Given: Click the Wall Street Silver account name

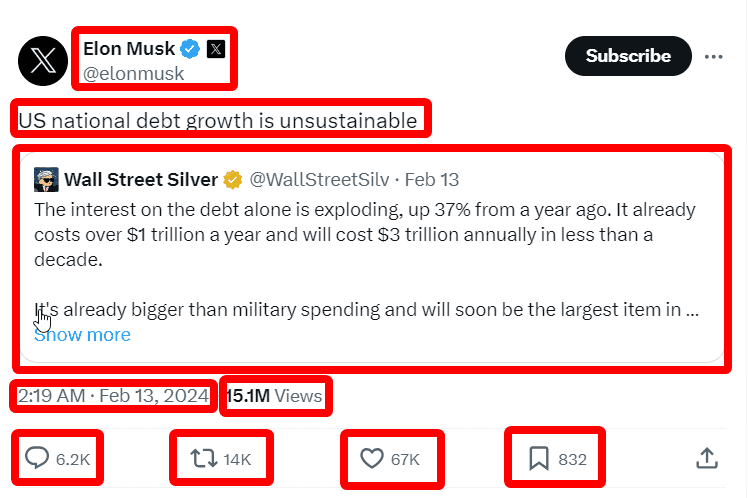Looking at the screenshot, I should [141, 180].
